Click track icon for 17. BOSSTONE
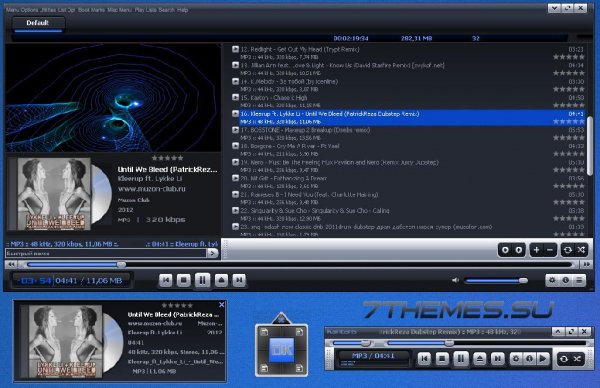The height and width of the screenshot is (388, 600). (235, 130)
